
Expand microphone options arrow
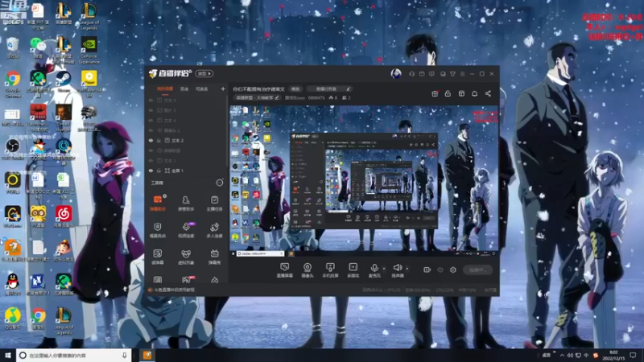(x=384, y=269)
